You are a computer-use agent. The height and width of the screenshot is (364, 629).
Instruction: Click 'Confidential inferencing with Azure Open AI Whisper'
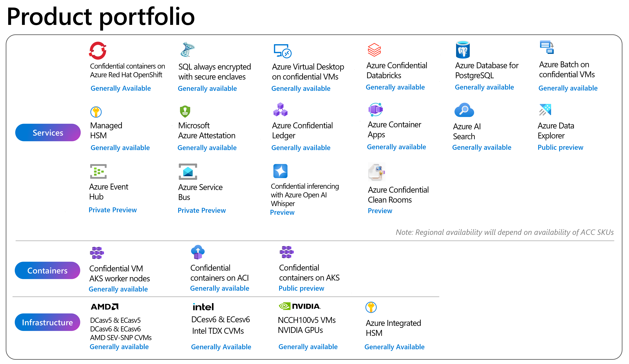point(305,195)
